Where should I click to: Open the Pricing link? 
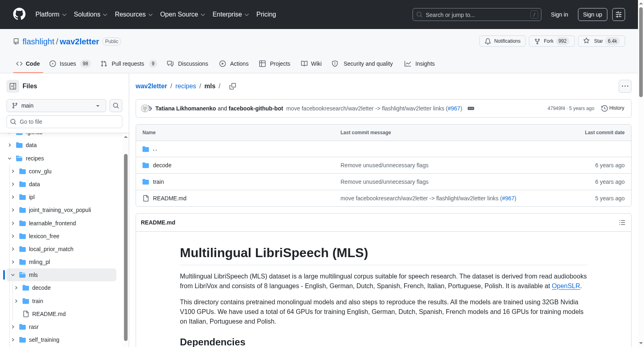pyautogui.click(x=266, y=15)
